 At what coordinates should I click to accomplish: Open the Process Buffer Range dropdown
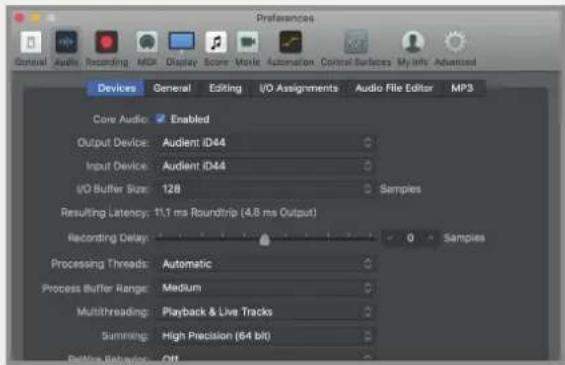tap(266, 288)
